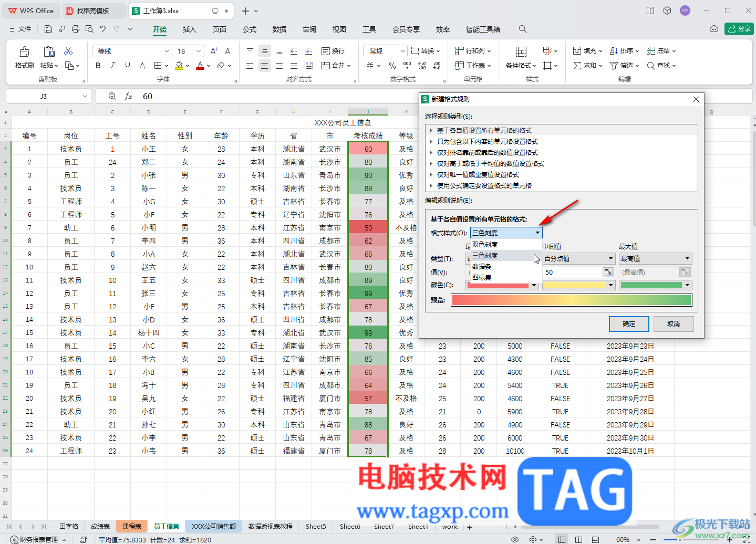Click the Print icon in quick access bar
This screenshot has height=544, width=756.
[x=76, y=29]
